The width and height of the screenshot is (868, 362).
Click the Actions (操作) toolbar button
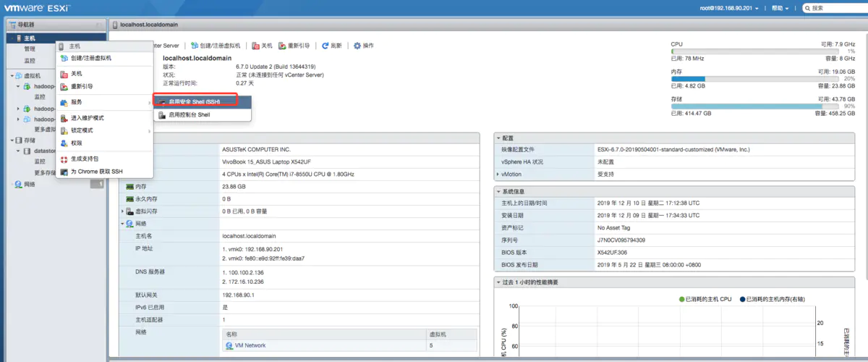tap(364, 46)
